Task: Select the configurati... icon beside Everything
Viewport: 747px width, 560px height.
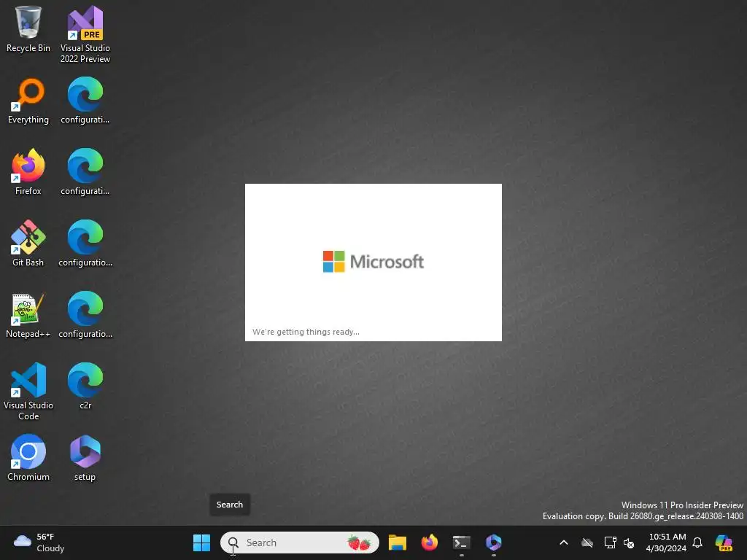Action: [85, 101]
